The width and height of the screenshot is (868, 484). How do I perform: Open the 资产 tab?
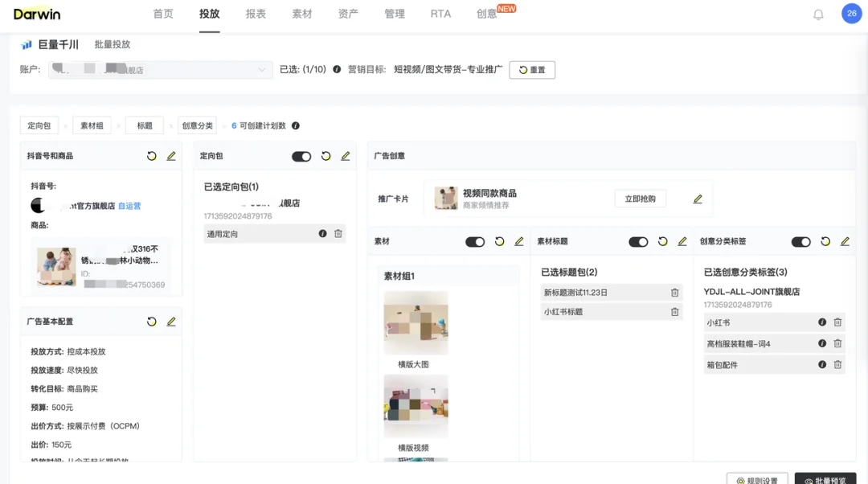[348, 14]
